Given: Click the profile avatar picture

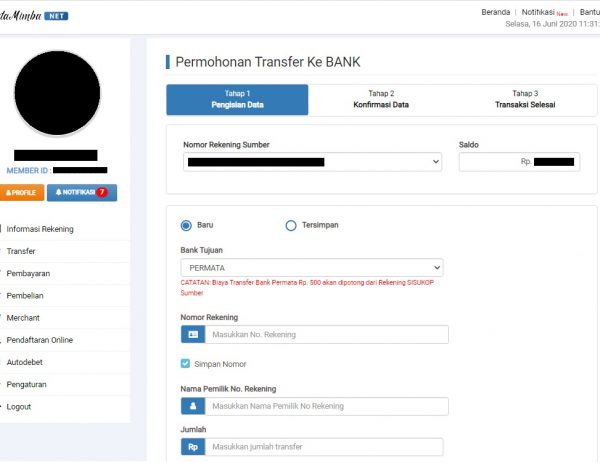Looking at the screenshot, I should pos(57,93).
